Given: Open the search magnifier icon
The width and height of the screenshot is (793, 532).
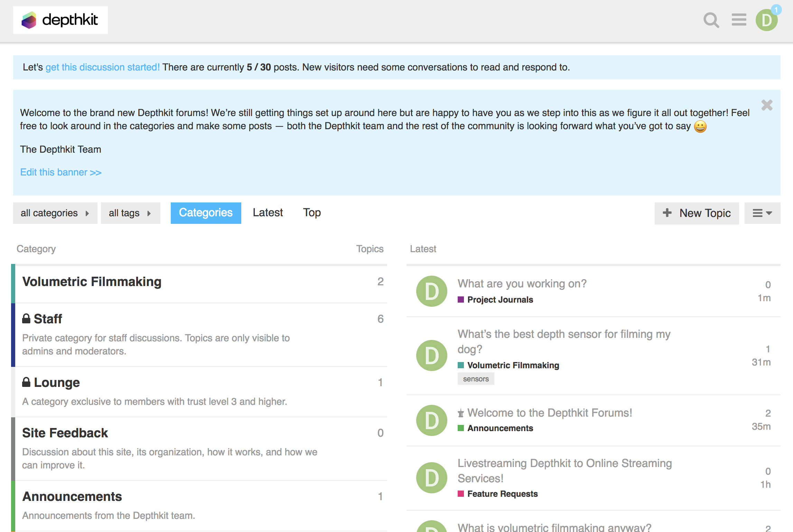Looking at the screenshot, I should point(711,20).
